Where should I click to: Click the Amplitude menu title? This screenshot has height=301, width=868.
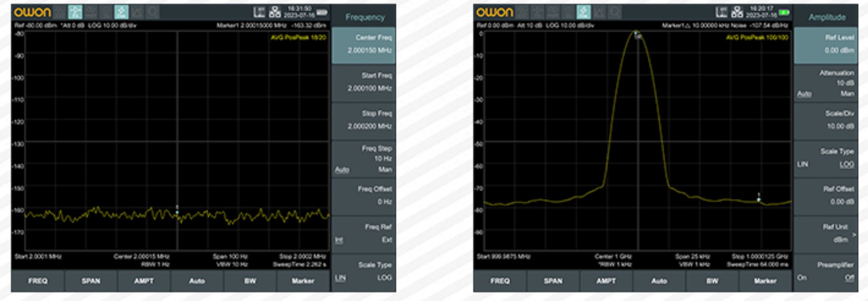tap(827, 17)
